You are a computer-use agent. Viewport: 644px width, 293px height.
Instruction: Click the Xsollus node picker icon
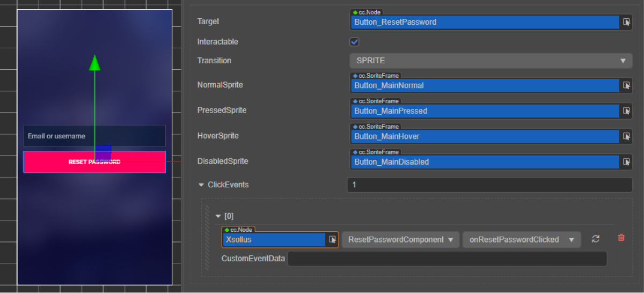pyautogui.click(x=332, y=240)
